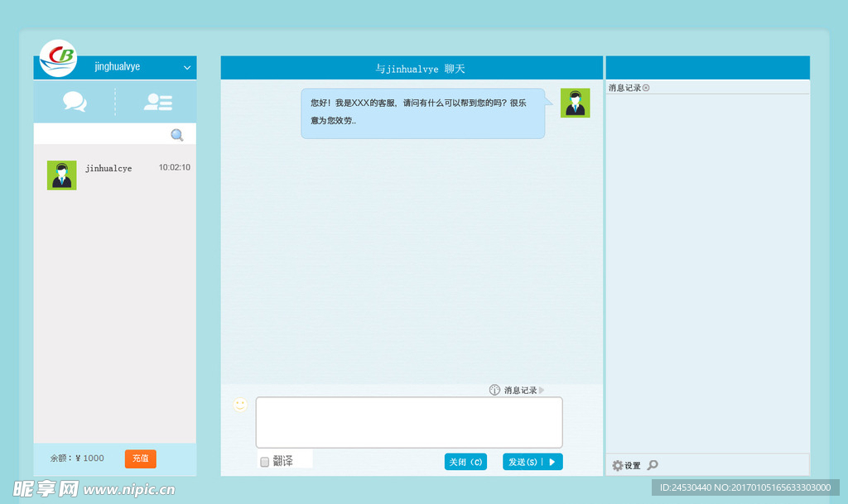Click the CB logo avatar
Viewport: 848px width, 504px height.
click(58, 57)
